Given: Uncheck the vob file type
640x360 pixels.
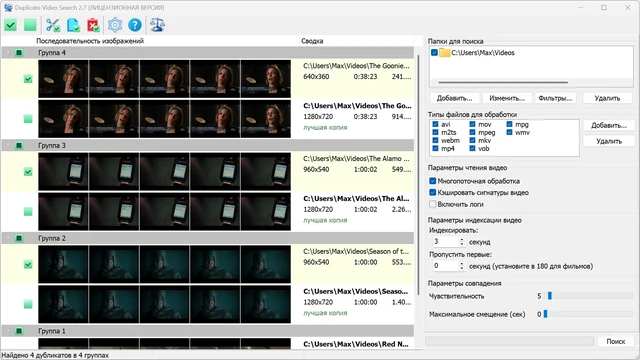Looking at the screenshot, I should (x=472, y=149).
